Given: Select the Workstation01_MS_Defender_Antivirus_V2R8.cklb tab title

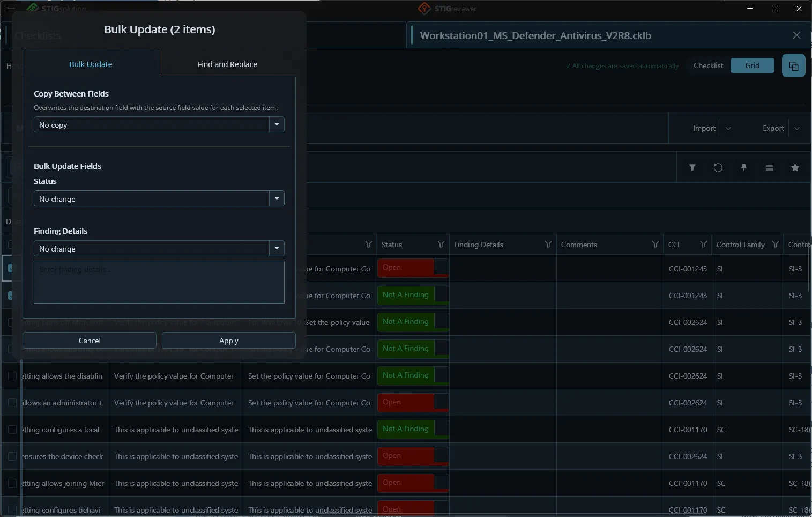Looking at the screenshot, I should coord(535,35).
